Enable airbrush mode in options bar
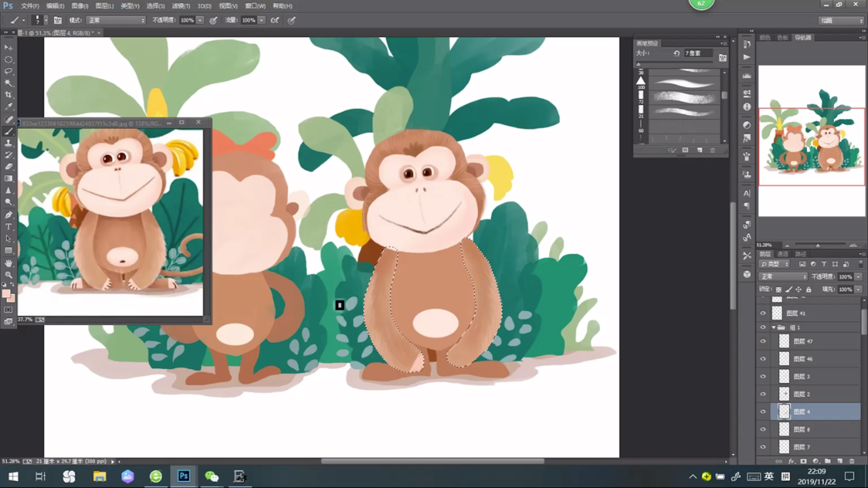Screen dimensions: 868x488 point(274,20)
